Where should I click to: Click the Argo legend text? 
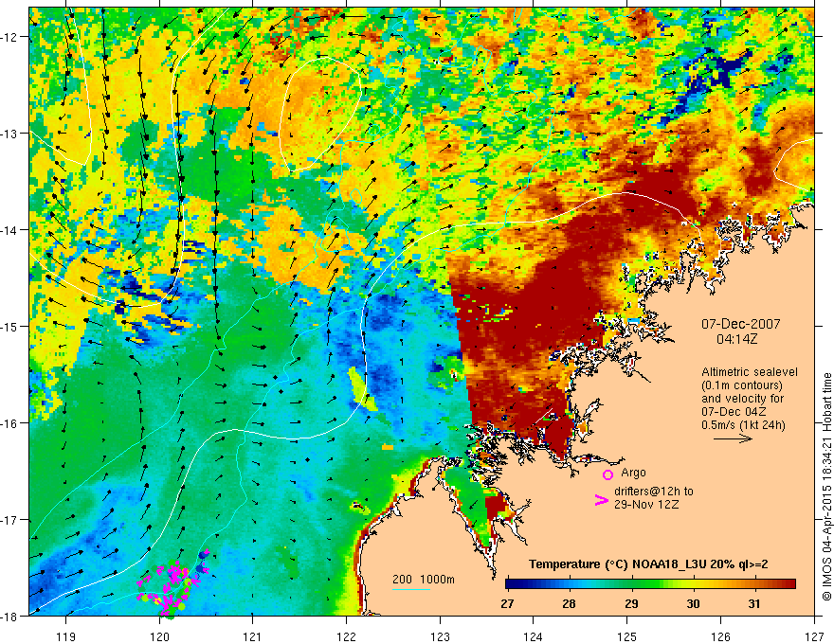tap(633, 473)
